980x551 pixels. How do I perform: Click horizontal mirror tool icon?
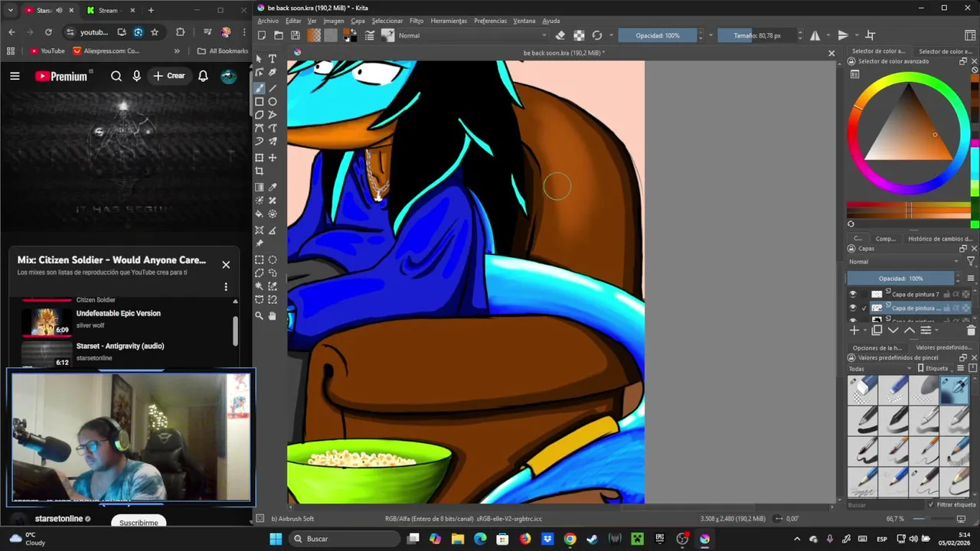[815, 35]
